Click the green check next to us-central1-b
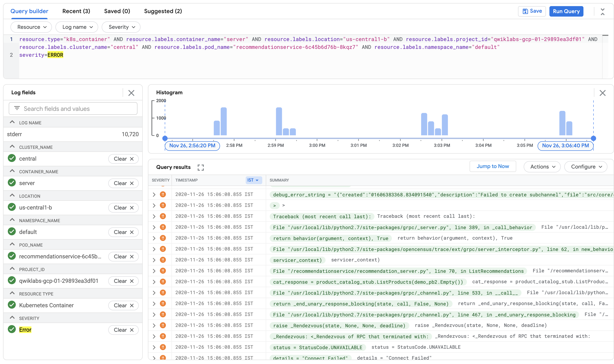Image resolution: width=614 pixels, height=364 pixels. point(12,207)
